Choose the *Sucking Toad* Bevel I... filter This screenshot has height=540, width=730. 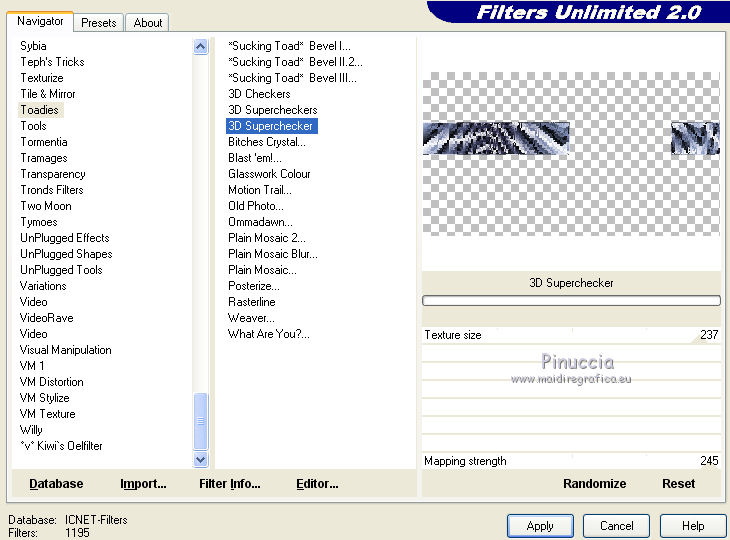click(289, 46)
